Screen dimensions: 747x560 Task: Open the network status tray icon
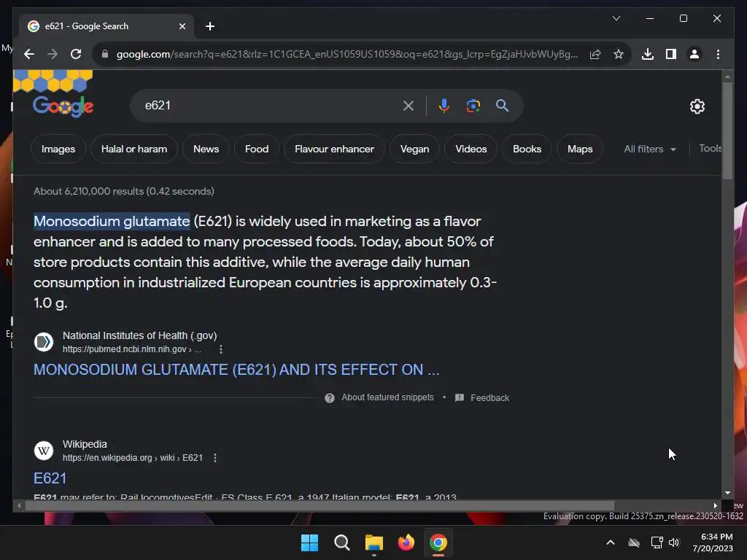tap(657, 542)
